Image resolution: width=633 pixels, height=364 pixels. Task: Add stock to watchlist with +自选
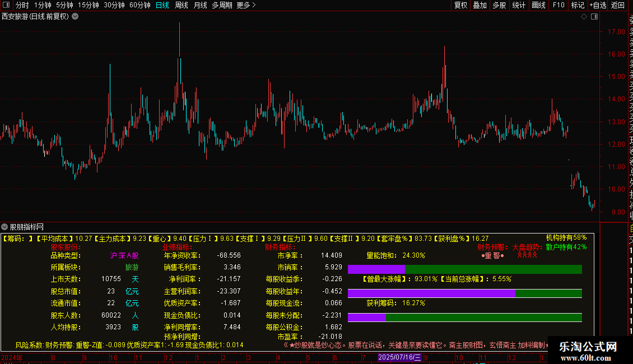click(597, 5)
